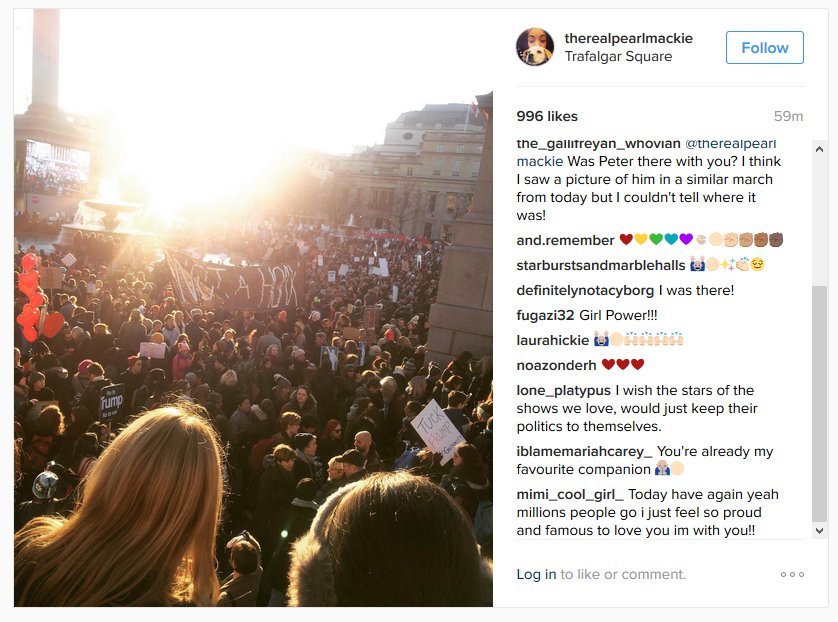
Task: Click the comments scrollbar down arrow
Action: coord(819,530)
